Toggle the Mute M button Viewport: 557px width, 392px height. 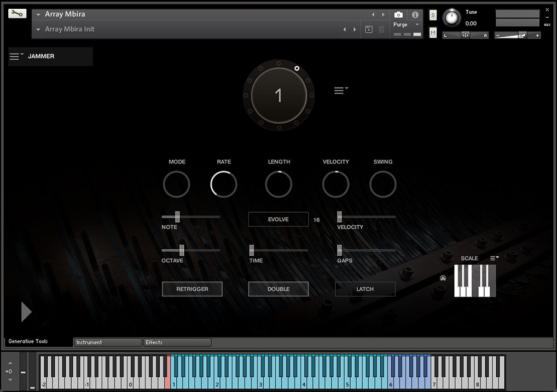433,33
